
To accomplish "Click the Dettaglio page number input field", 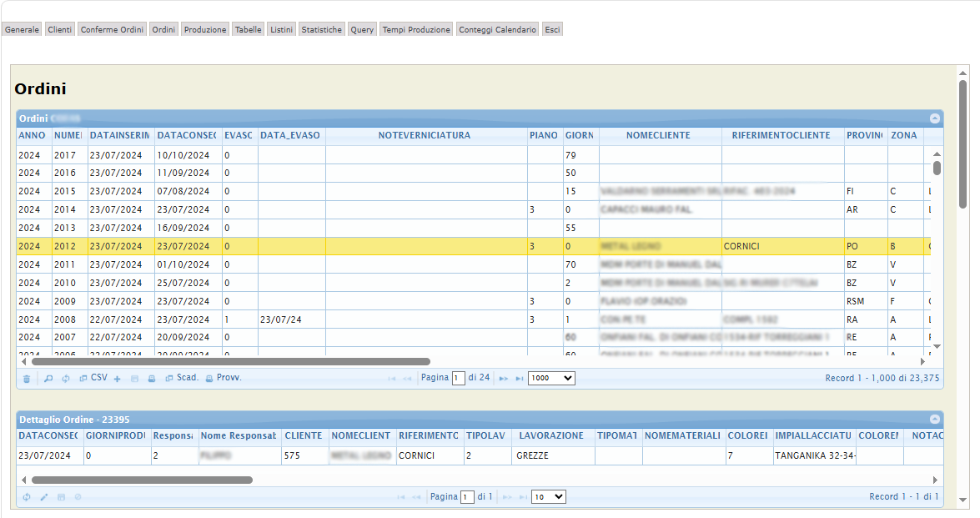I will [467, 497].
